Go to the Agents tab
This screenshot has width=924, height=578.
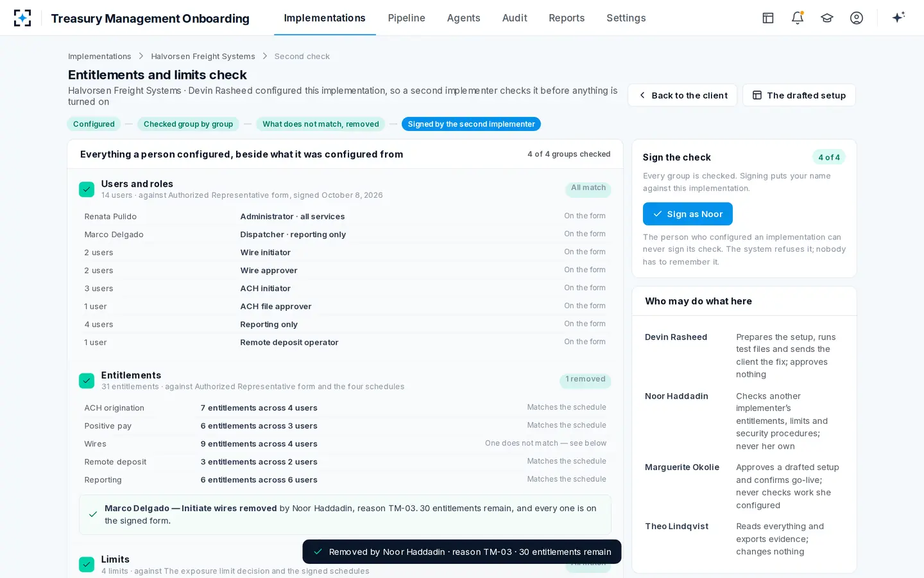(x=464, y=18)
